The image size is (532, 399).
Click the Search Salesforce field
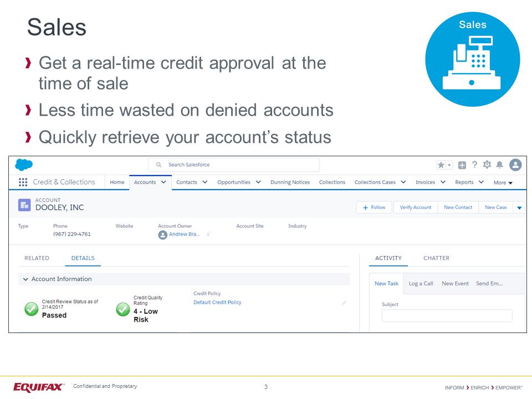(x=233, y=165)
